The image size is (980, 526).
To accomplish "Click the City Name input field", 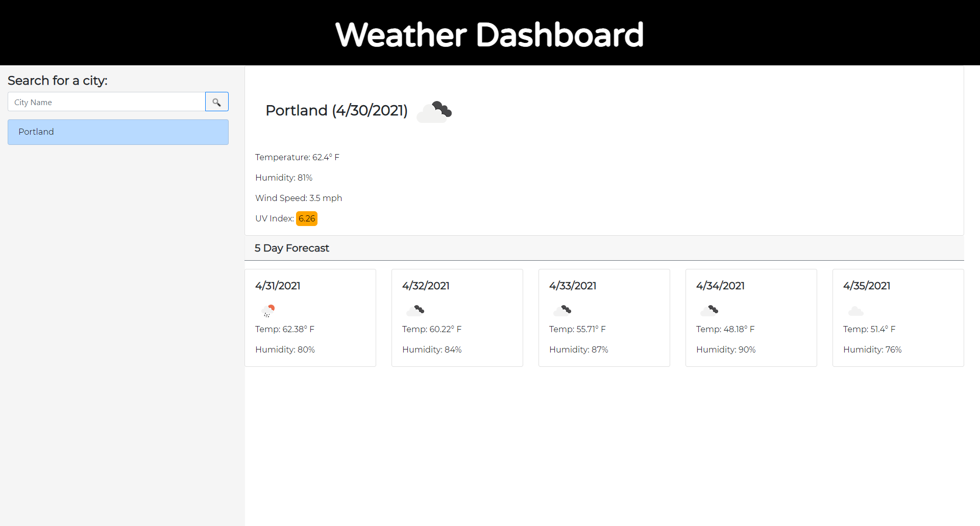I will 106,102.
